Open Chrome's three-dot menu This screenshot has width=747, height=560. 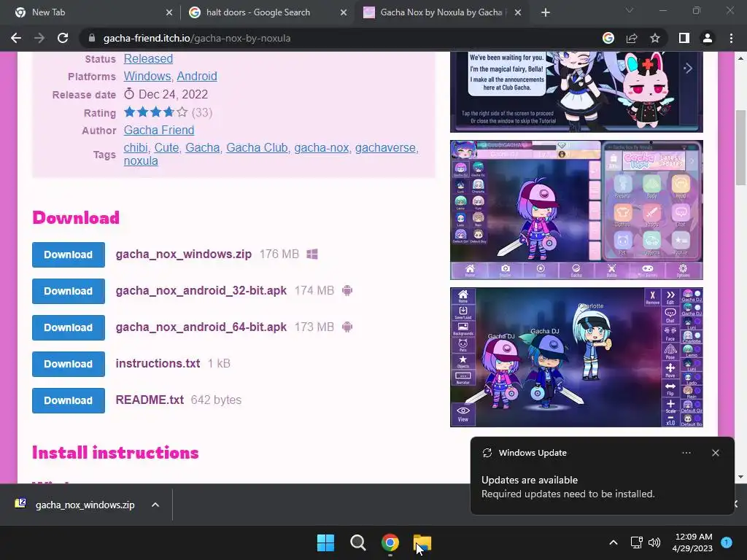tap(731, 38)
